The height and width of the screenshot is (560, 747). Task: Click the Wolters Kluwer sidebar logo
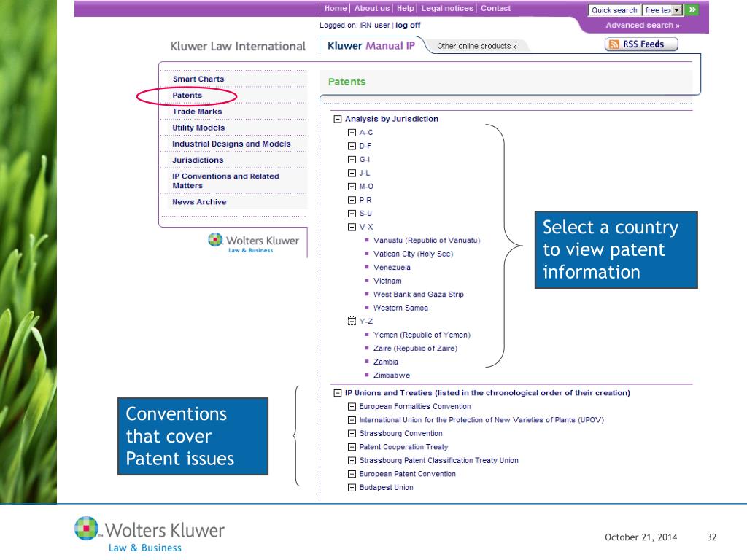pos(253,242)
